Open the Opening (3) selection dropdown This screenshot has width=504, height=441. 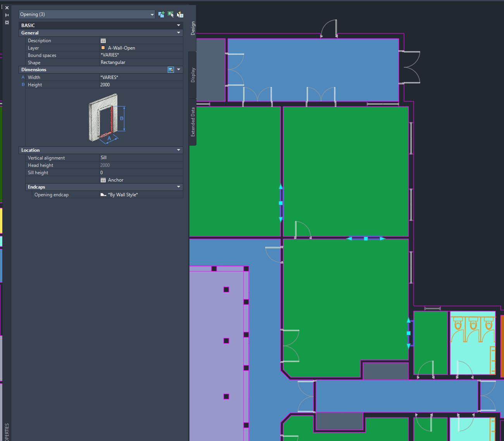pos(153,14)
